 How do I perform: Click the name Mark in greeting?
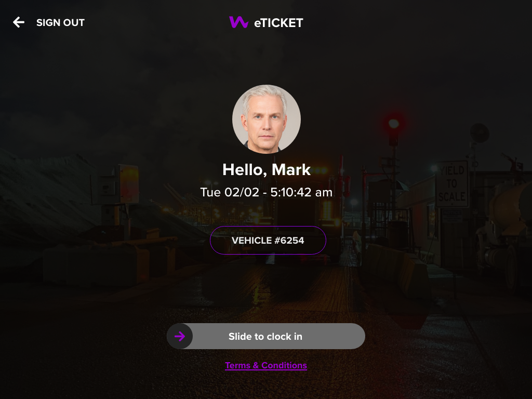point(291,170)
